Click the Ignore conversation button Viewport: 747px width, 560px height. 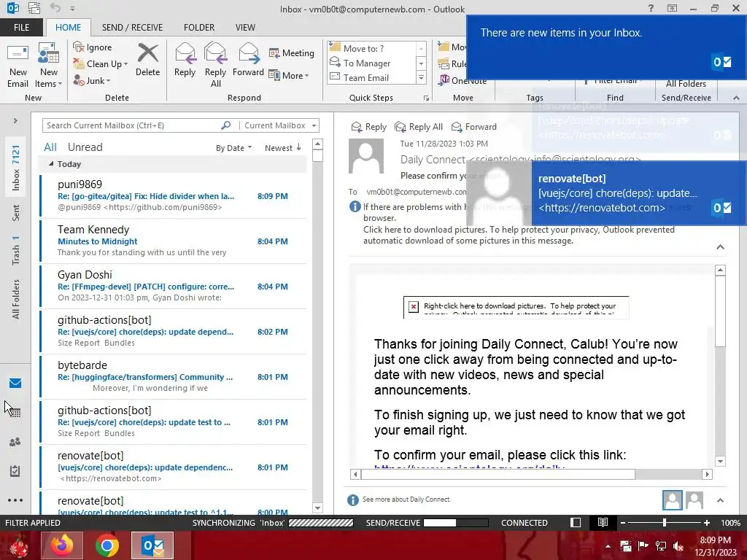(93, 47)
